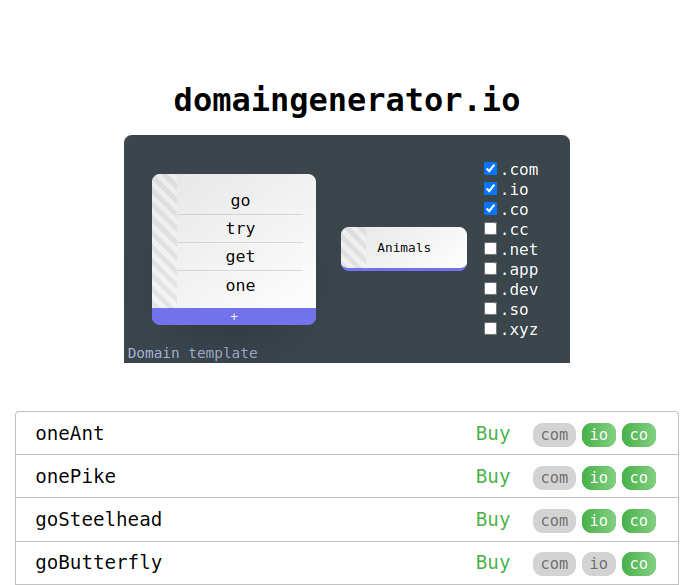The image size is (699, 585).
Task: Click the io badge for onePike
Action: click(599, 478)
